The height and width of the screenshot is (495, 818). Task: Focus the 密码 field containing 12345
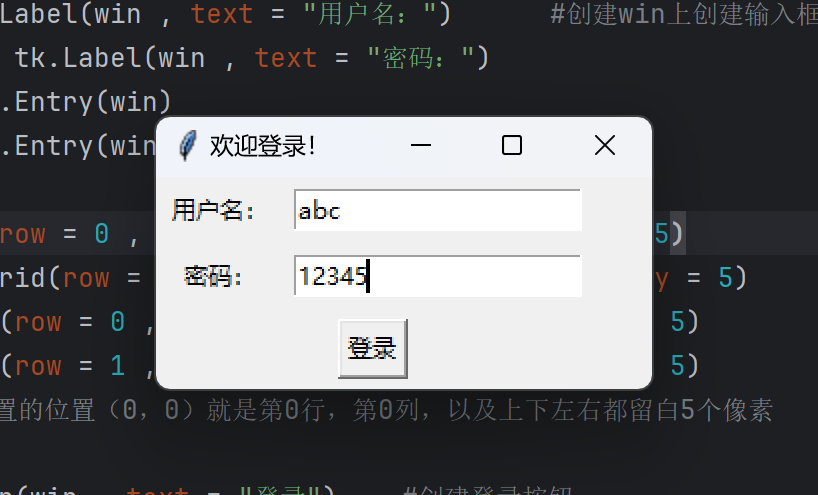point(438,276)
